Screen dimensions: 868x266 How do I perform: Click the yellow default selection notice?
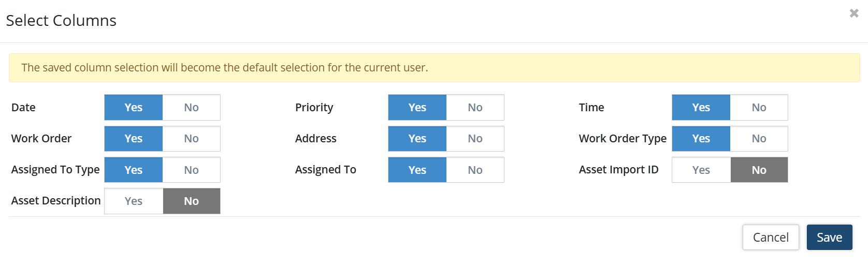434,68
